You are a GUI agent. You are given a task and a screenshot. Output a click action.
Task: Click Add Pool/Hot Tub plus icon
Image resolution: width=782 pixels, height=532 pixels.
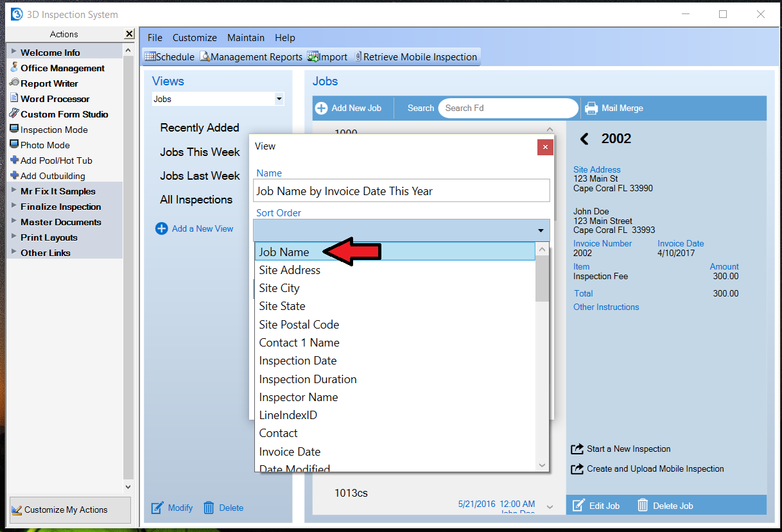coord(14,160)
